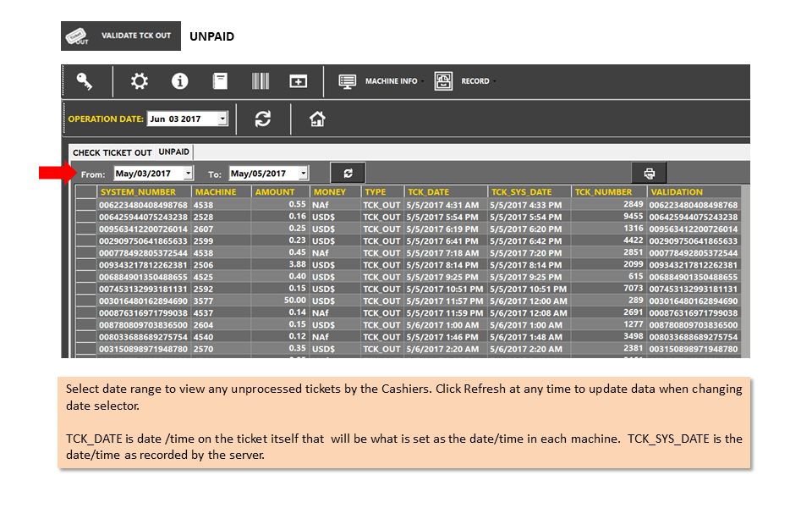The width and height of the screenshot is (812, 508).
Task: Open the notebook document icon
Action: click(220, 81)
